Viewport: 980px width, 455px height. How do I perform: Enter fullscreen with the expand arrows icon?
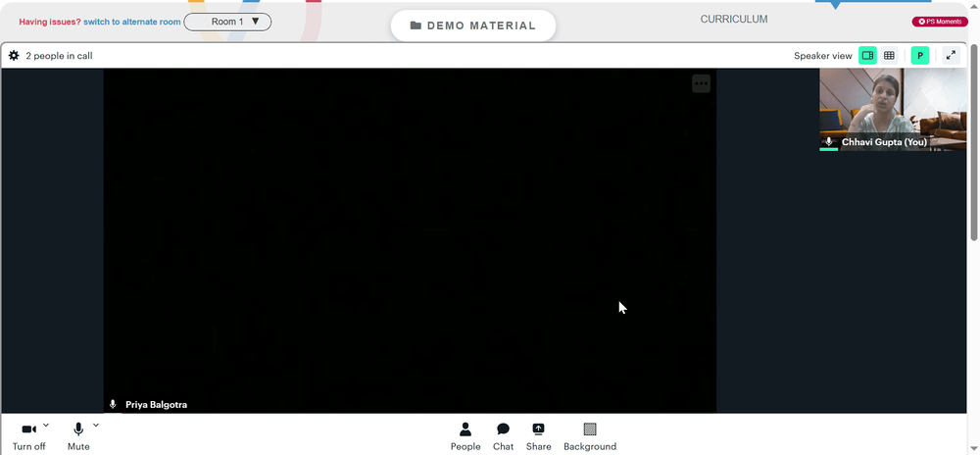951,56
